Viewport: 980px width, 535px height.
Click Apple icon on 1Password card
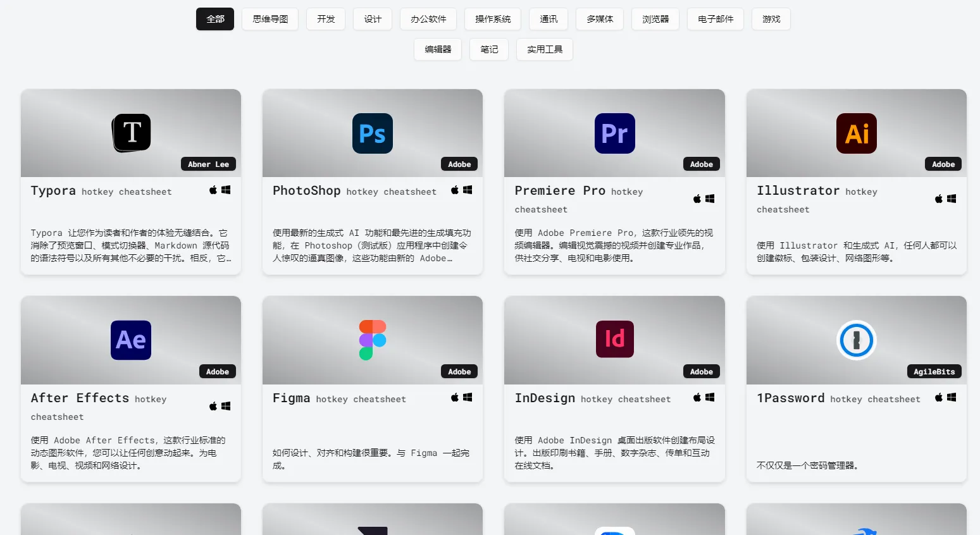pos(939,397)
